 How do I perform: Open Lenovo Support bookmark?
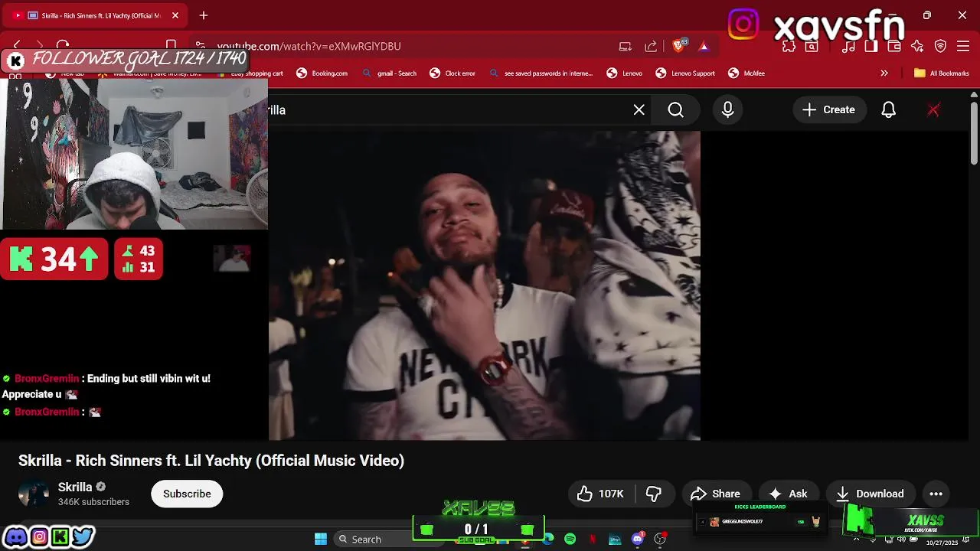(x=685, y=73)
